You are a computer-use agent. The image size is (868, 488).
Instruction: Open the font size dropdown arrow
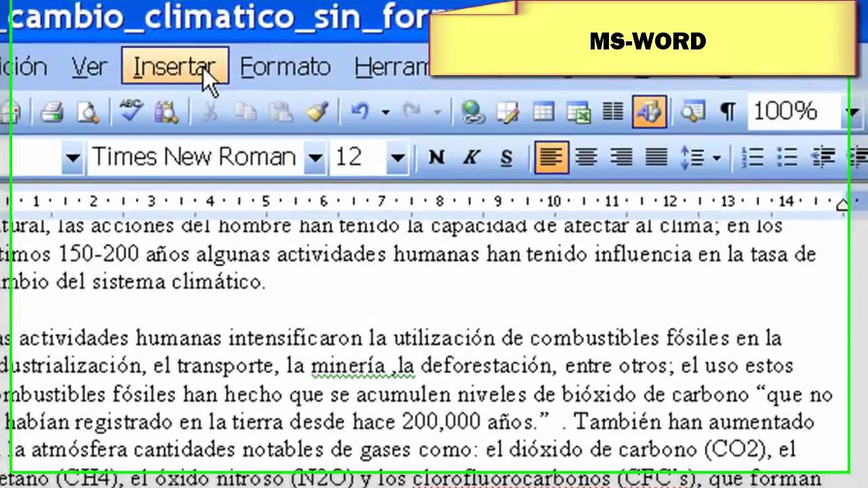tap(397, 158)
